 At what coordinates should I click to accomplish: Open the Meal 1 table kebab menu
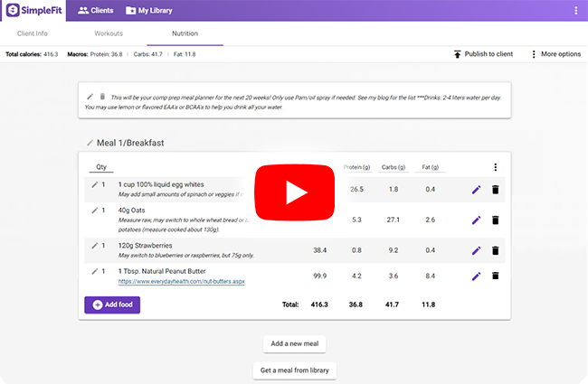coord(496,167)
